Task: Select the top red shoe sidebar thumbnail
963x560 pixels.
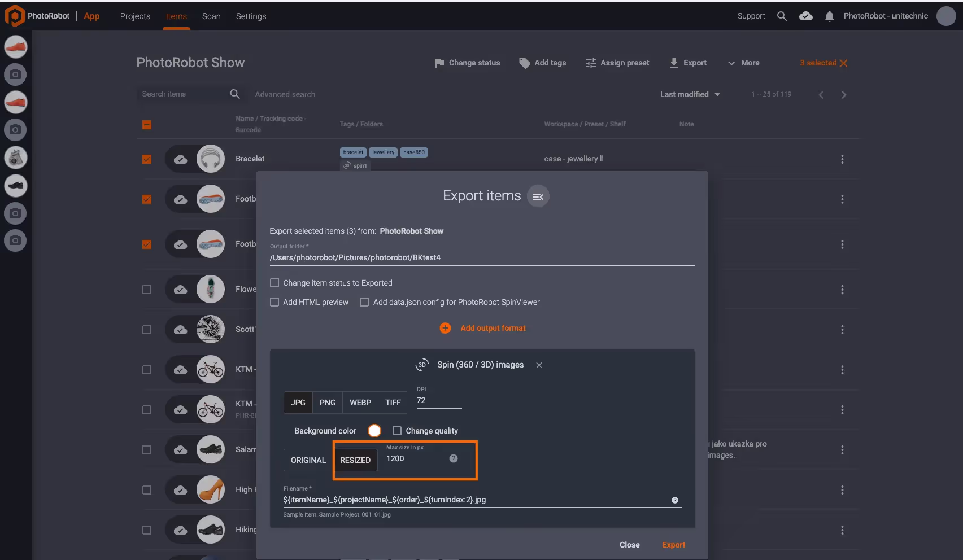Action: [16, 47]
